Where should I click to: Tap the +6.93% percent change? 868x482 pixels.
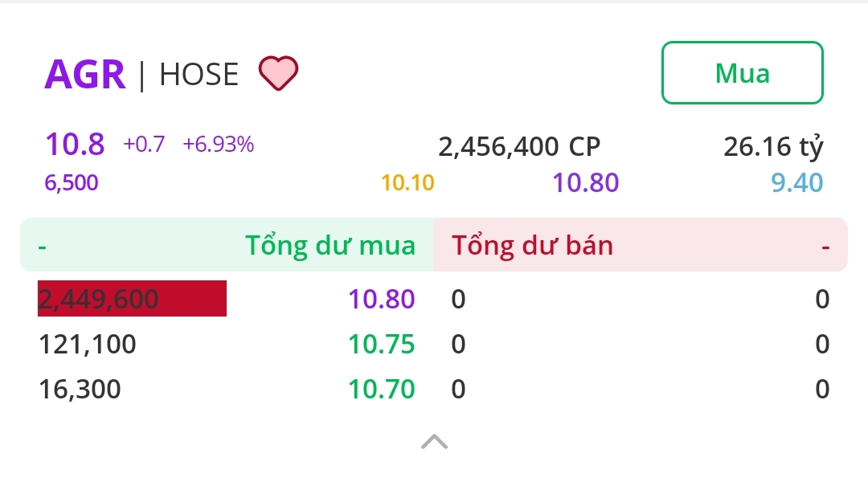click(x=218, y=145)
